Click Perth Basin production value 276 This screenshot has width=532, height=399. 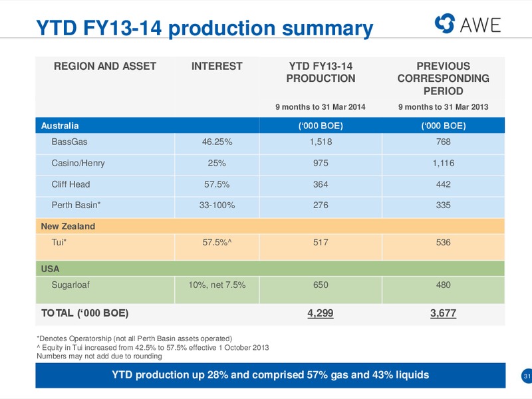321,205
